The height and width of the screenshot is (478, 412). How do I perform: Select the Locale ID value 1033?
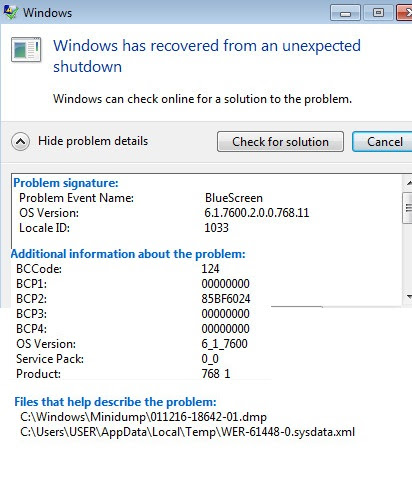(216, 228)
